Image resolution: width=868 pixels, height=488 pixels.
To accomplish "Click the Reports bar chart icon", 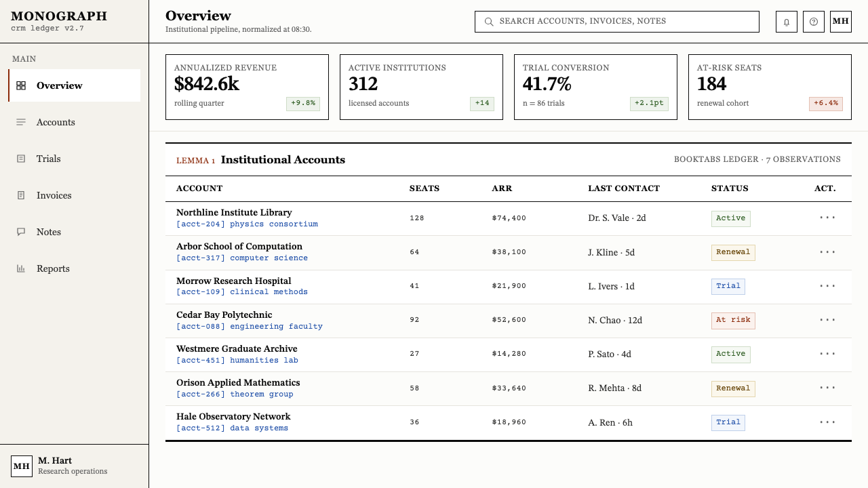I will click(21, 268).
